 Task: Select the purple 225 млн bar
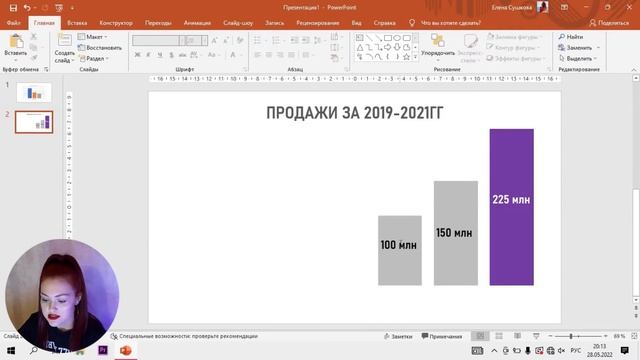[511, 207]
